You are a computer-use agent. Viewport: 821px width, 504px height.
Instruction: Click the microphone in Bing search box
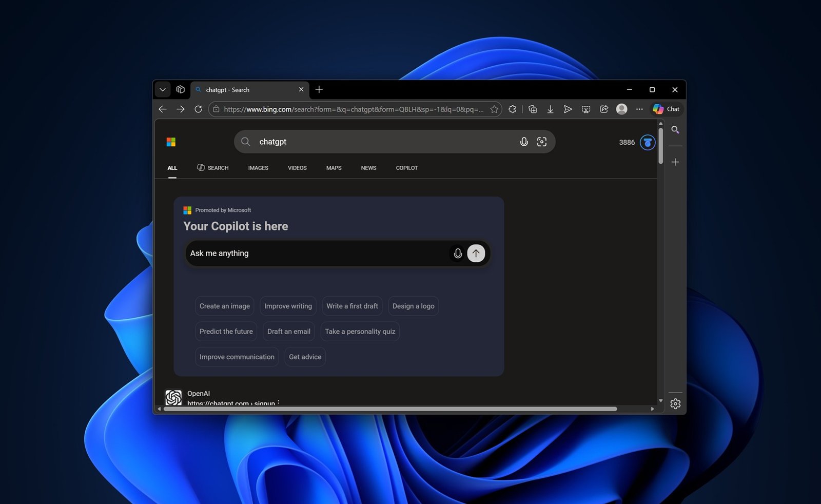[x=523, y=142]
